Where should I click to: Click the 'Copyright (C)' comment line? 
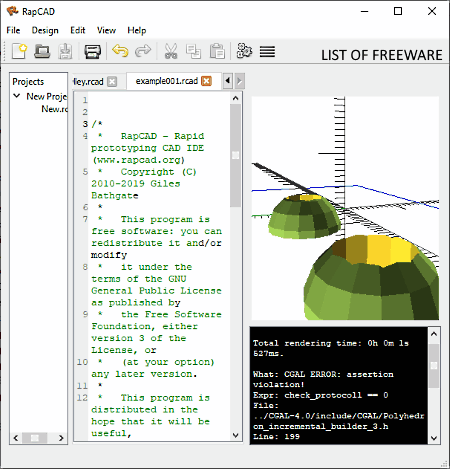(158, 172)
